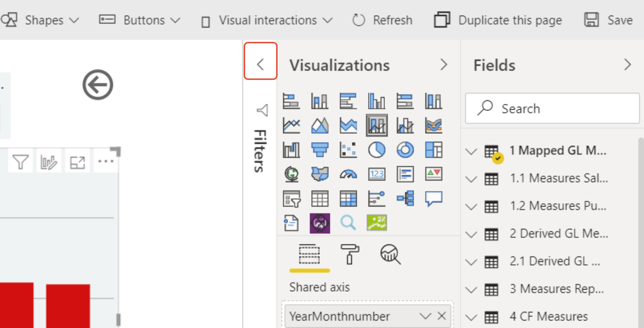Click the Fields search box
Screen dimensions: 644x328
pos(552,108)
